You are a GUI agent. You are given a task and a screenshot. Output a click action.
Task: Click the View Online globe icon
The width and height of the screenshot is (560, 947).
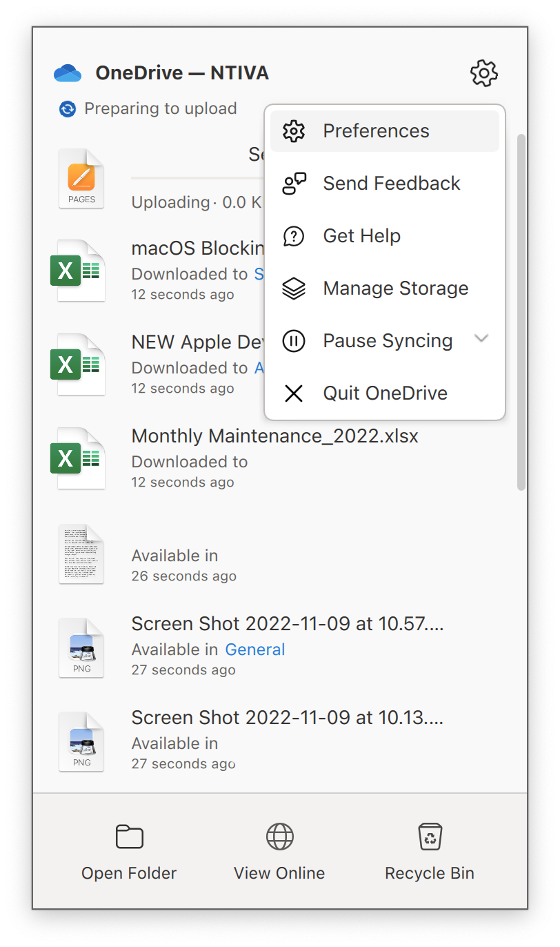pos(280,837)
